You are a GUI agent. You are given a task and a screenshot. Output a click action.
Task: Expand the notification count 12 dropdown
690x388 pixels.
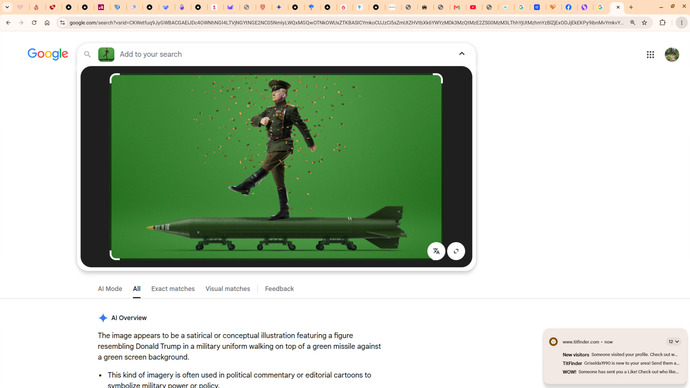[673, 341]
